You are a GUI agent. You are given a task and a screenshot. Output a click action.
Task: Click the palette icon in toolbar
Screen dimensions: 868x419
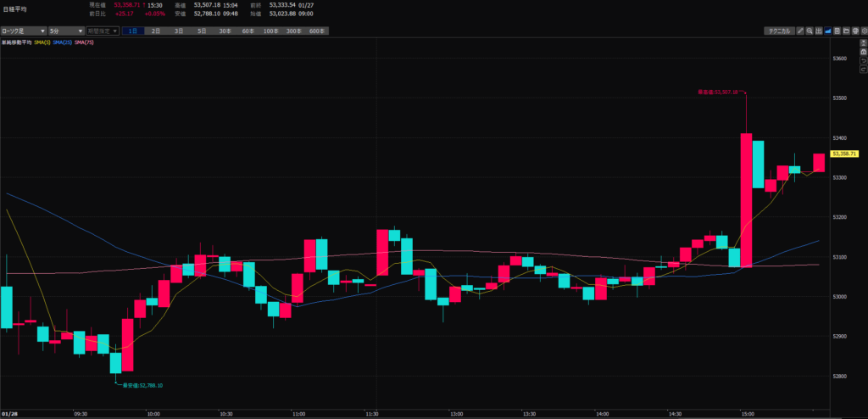point(854,31)
